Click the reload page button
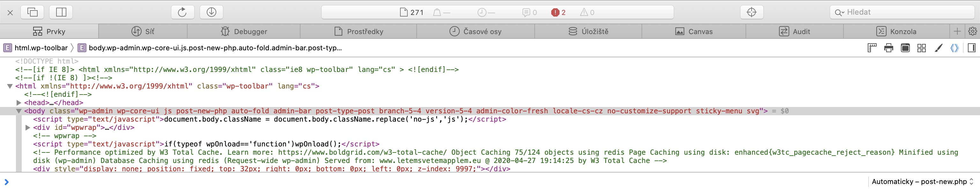980x191 pixels. 182,12
